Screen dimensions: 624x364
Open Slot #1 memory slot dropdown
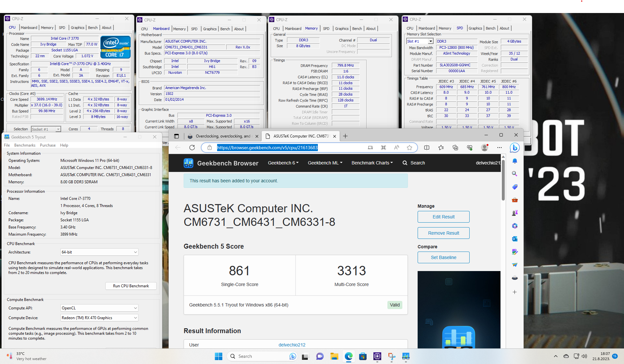pos(420,41)
